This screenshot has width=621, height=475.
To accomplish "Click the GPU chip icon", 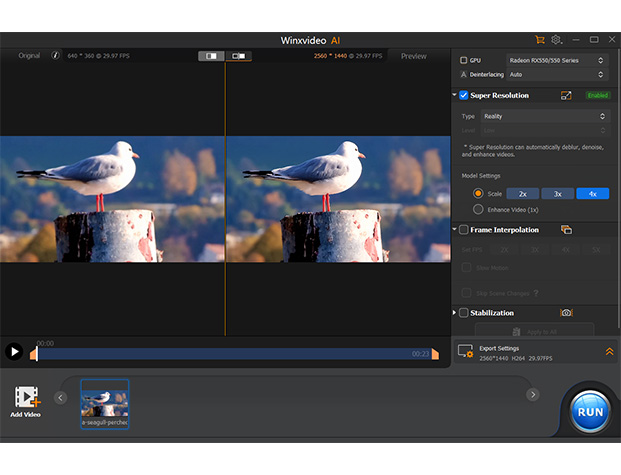I will click(x=463, y=60).
